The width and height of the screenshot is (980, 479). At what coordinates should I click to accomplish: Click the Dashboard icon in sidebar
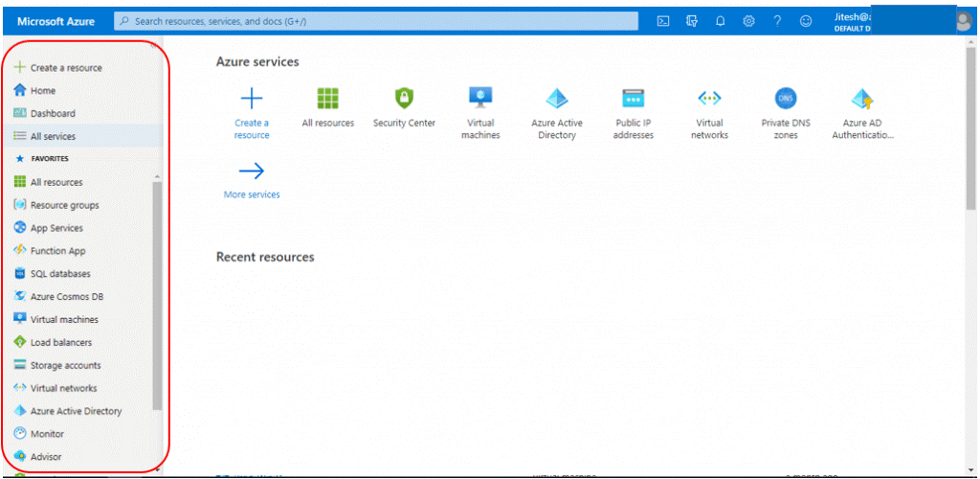click(20, 113)
